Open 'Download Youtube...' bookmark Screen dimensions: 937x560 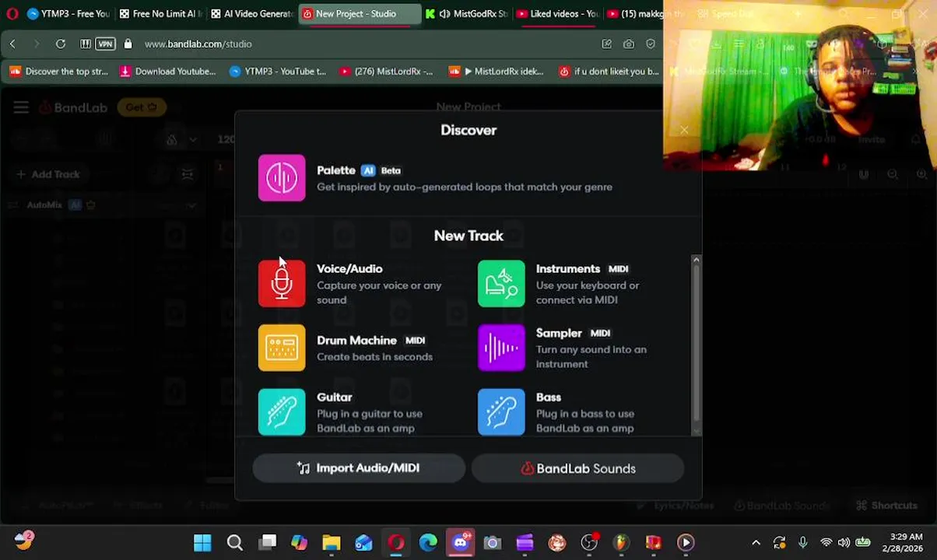(167, 72)
